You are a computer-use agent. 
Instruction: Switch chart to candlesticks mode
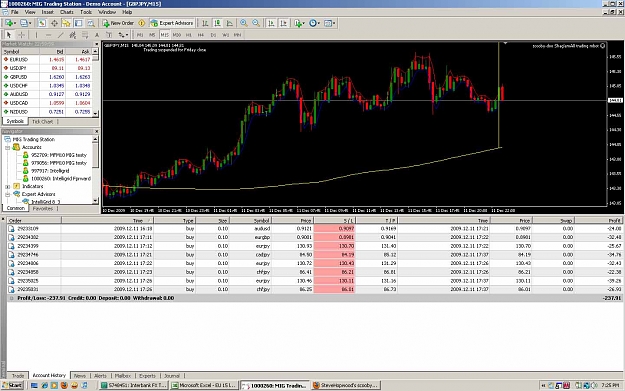pos(217,23)
